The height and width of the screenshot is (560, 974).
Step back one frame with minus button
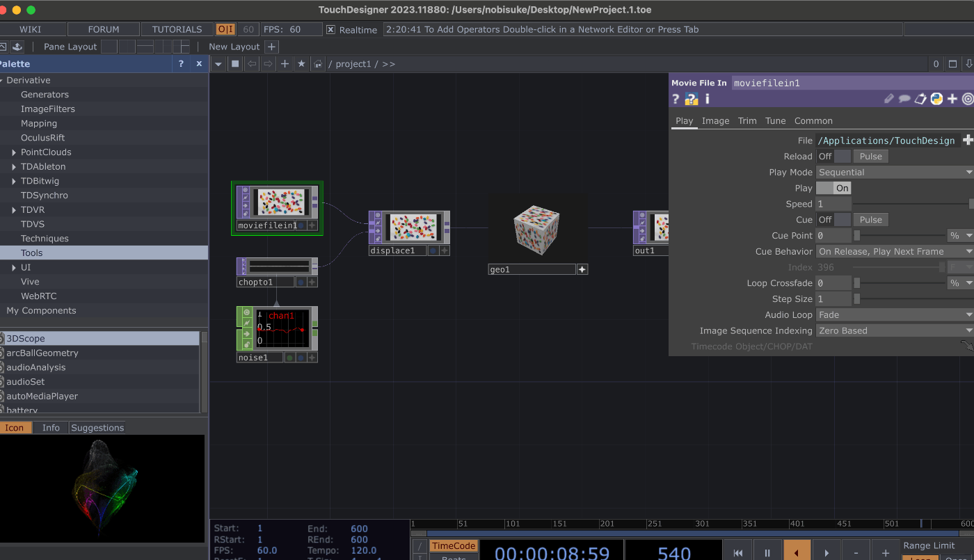pos(856,553)
